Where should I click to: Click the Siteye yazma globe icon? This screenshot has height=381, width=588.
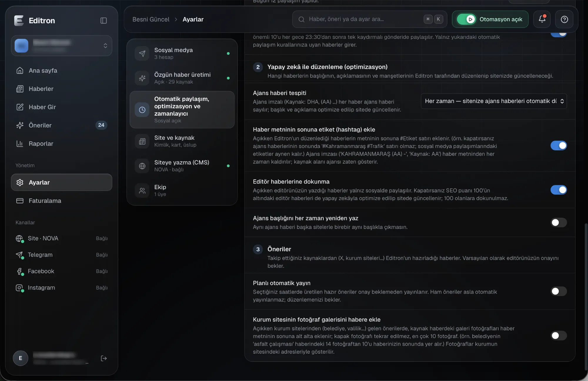point(142,166)
